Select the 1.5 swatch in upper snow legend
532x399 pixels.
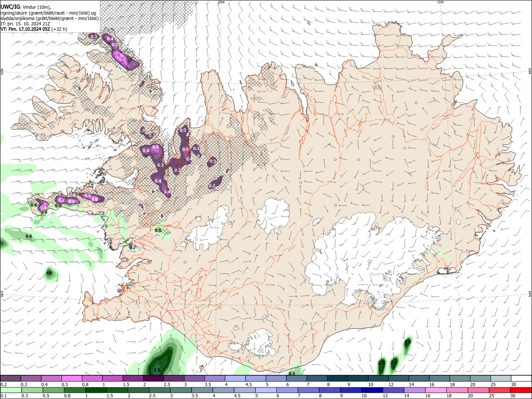(133, 378)
